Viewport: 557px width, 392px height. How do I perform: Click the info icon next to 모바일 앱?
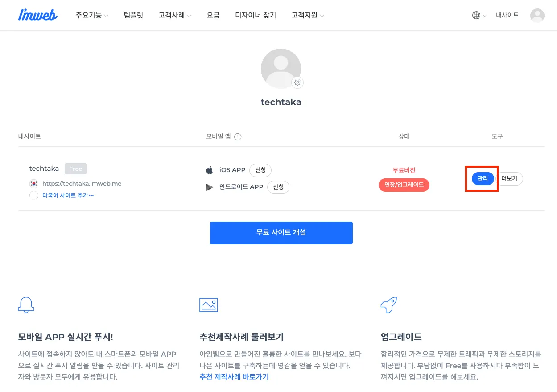coord(238,137)
